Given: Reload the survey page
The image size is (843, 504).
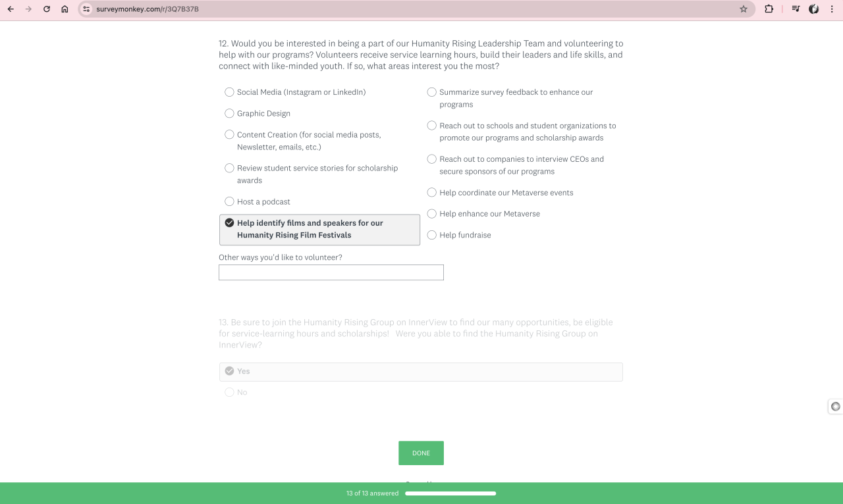Looking at the screenshot, I should [x=47, y=9].
